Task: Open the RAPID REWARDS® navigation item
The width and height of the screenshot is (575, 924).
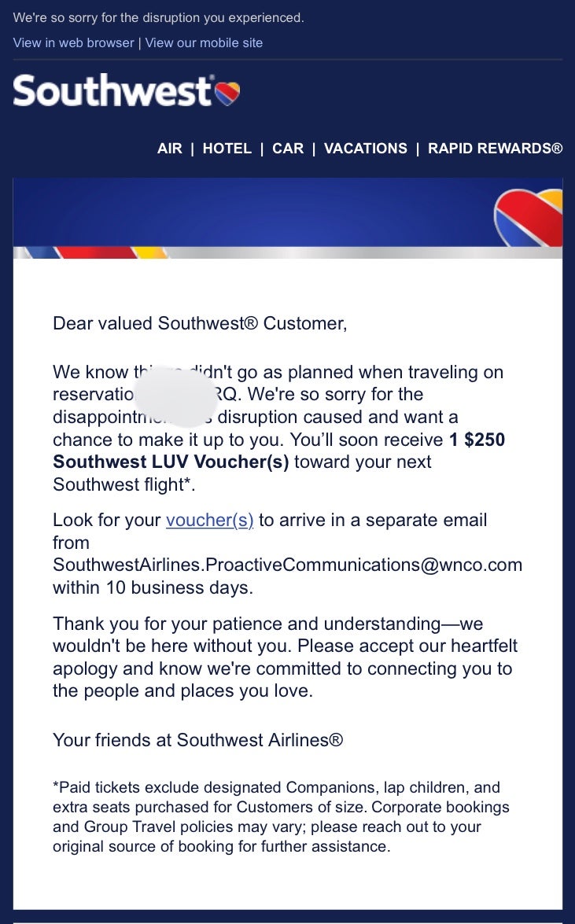Action: click(x=495, y=149)
